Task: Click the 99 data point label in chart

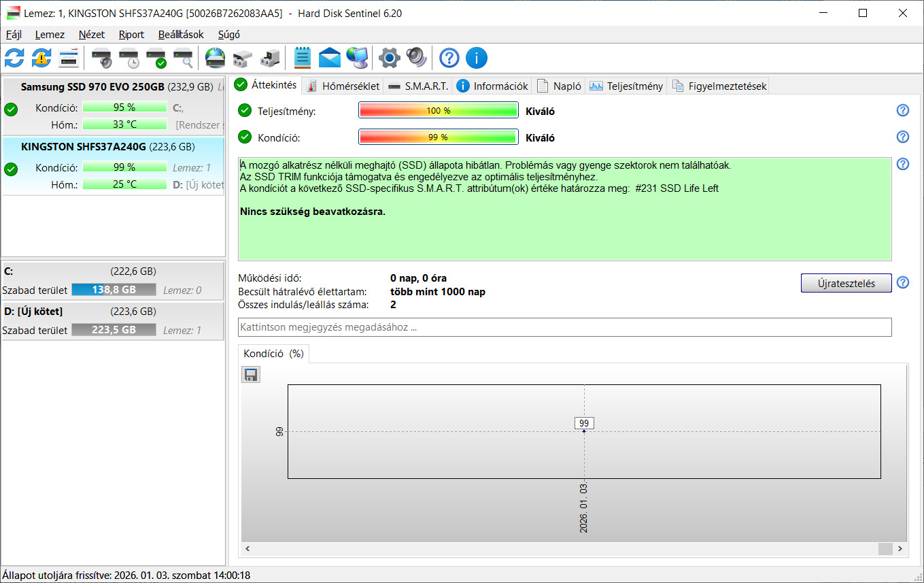Action: pos(584,423)
